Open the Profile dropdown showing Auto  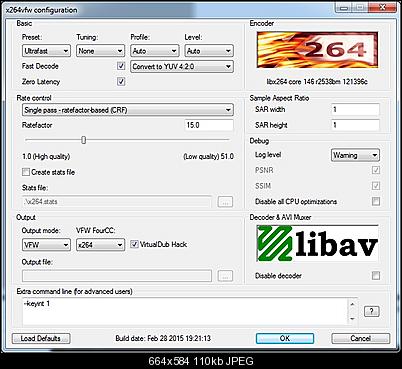[154, 51]
